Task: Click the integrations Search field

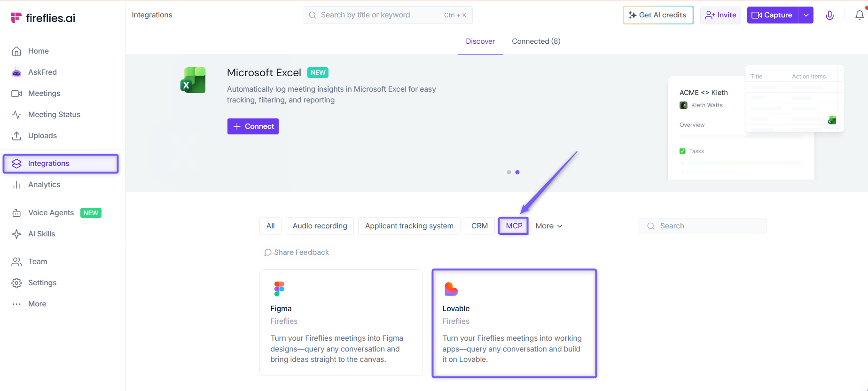Action: tap(702, 226)
